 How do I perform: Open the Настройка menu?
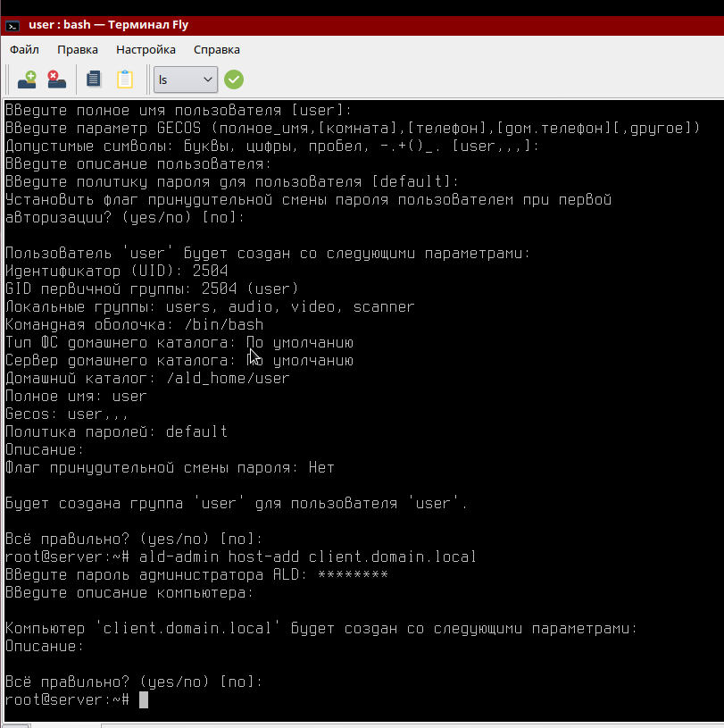[x=146, y=50]
